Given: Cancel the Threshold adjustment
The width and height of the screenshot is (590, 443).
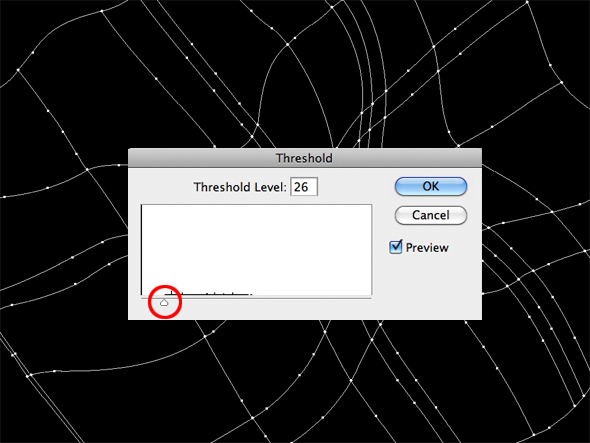Looking at the screenshot, I should 431,215.
